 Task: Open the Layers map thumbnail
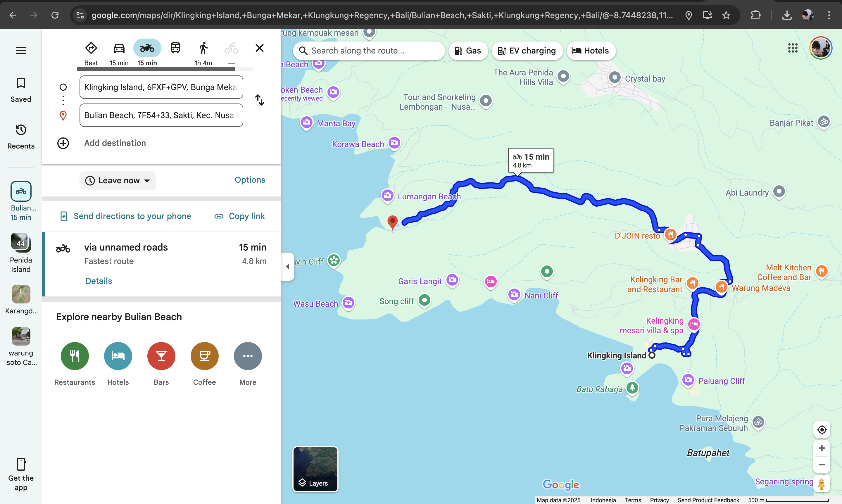(x=315, y=469)
